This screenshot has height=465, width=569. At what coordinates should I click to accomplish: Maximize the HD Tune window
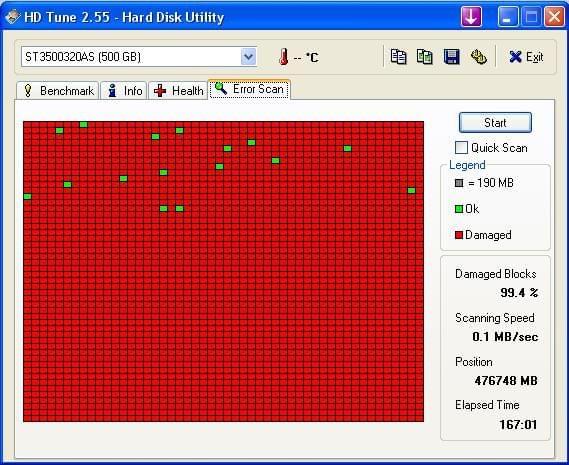click(531, 17)
